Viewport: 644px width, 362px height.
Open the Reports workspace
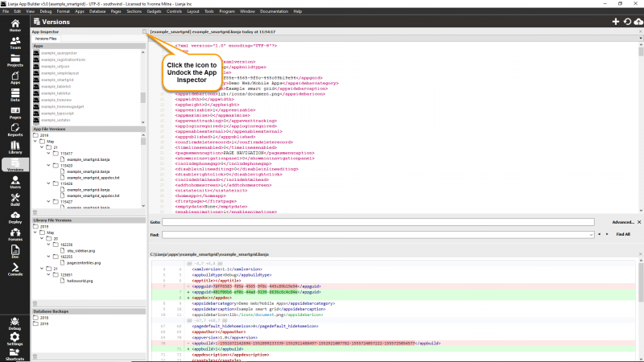[15, 130]
